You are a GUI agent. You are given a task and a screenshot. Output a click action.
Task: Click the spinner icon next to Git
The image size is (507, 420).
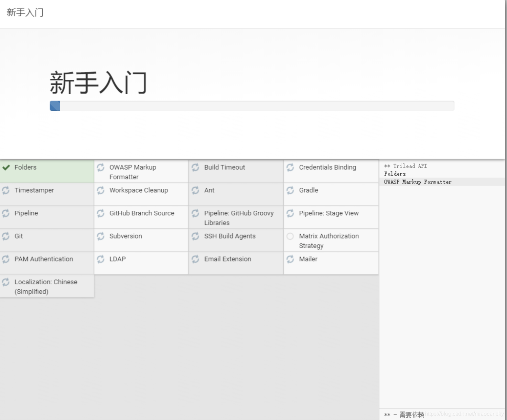point(6,236)
